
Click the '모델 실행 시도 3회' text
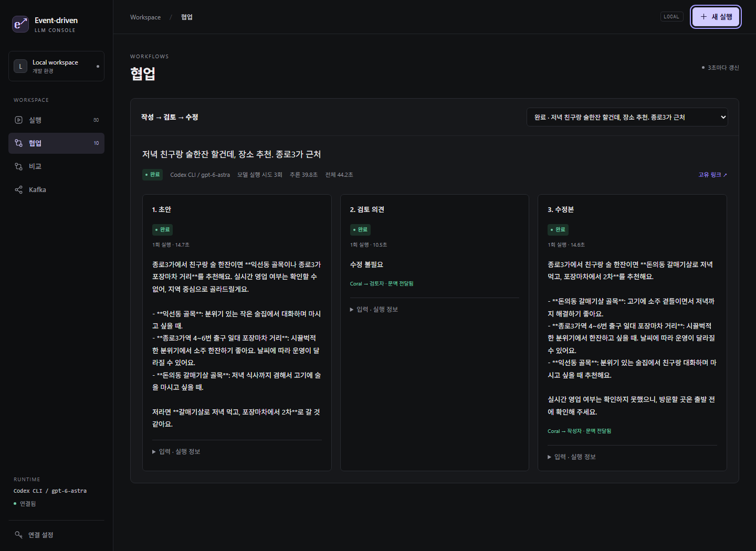pyautogui.click(x=259, y=175)
